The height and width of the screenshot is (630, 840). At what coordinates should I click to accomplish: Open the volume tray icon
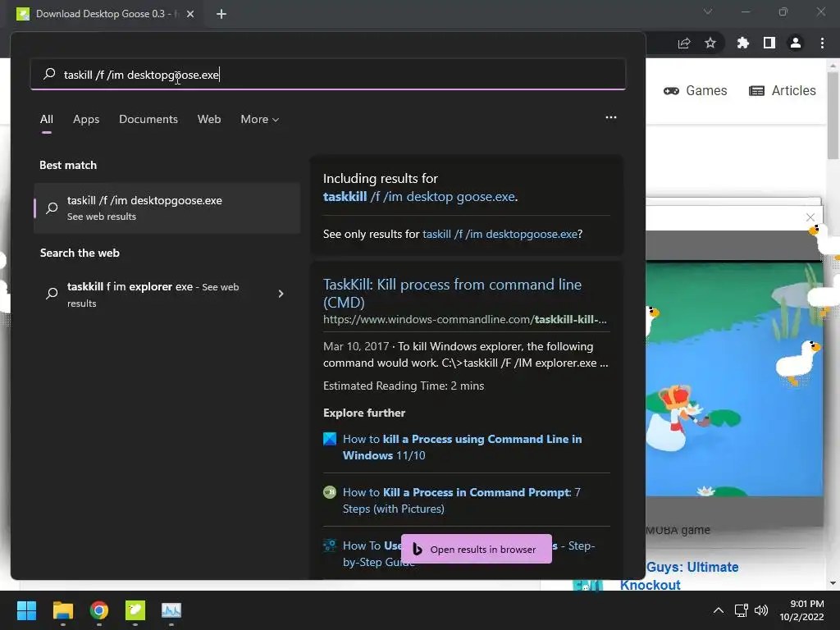coord(760,610)
